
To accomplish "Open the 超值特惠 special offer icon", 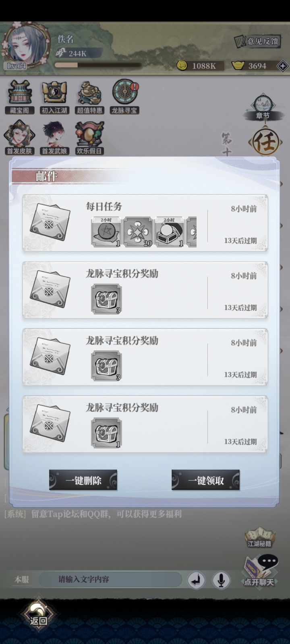I will click(89, 97).
